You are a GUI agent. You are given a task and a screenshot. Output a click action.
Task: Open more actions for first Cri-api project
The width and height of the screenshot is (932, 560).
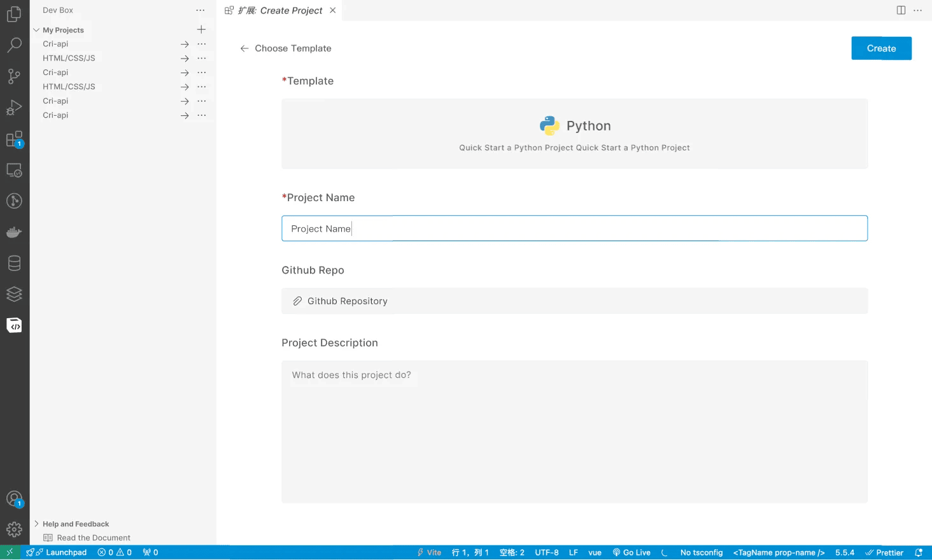pos(202,44)
